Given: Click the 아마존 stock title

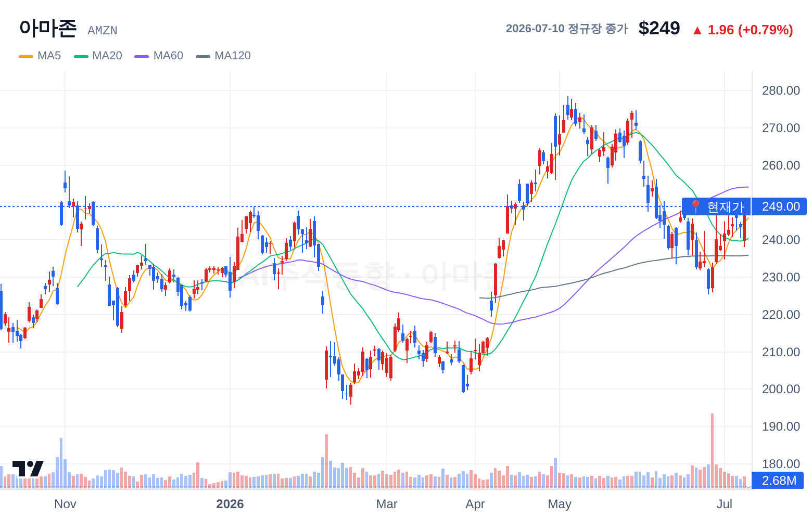Looking at the screenshot, I should [48, 28].
